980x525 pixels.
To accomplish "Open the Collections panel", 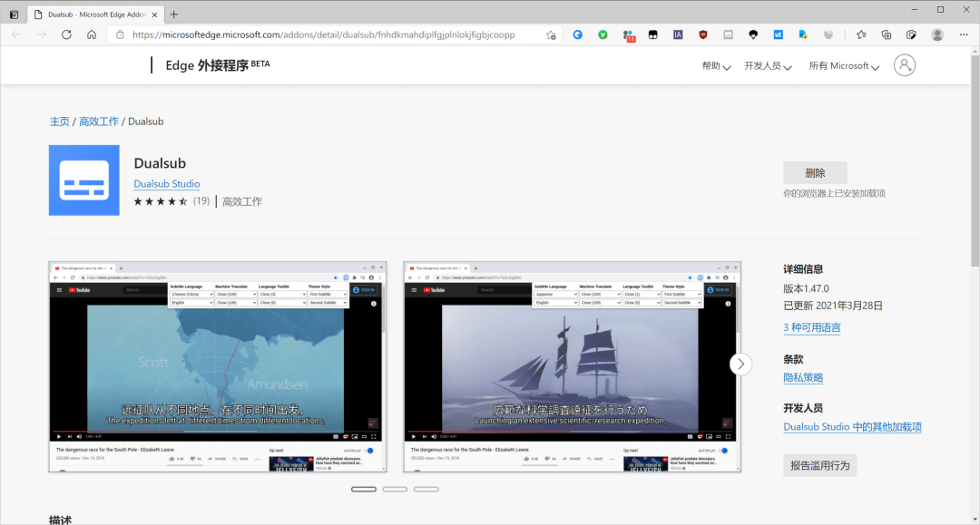I will 887,35.
